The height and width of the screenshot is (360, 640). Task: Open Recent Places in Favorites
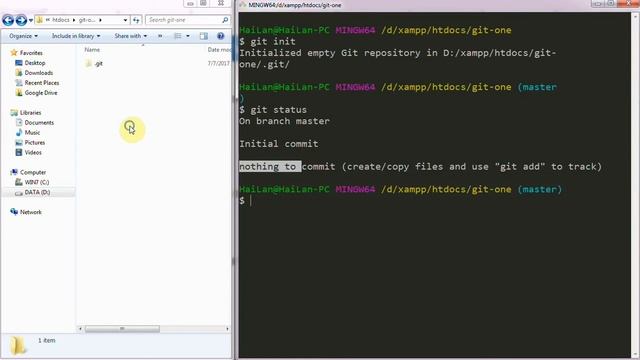tap(42, 82)
